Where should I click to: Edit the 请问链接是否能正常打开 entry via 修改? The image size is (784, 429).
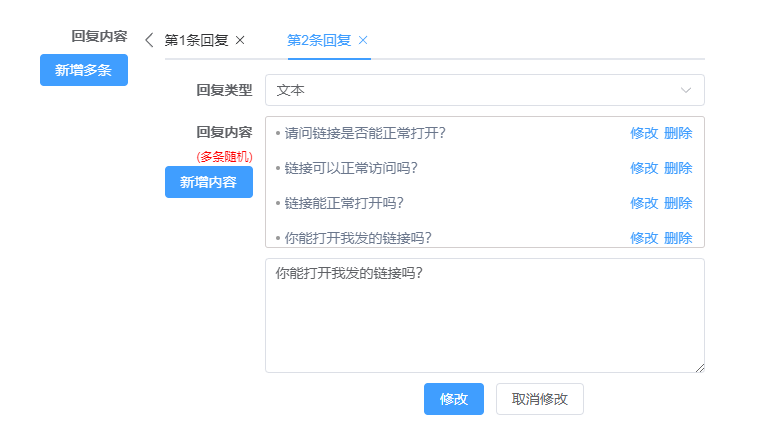pos(644,133)
